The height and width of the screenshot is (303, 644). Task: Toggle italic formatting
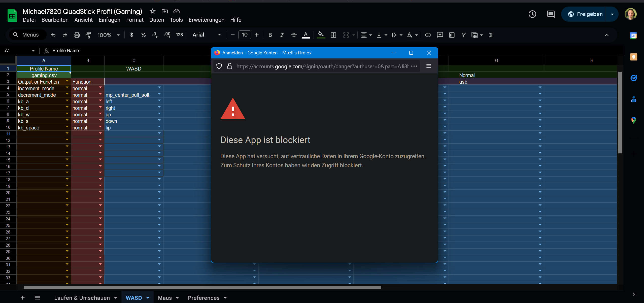[282, 35]
